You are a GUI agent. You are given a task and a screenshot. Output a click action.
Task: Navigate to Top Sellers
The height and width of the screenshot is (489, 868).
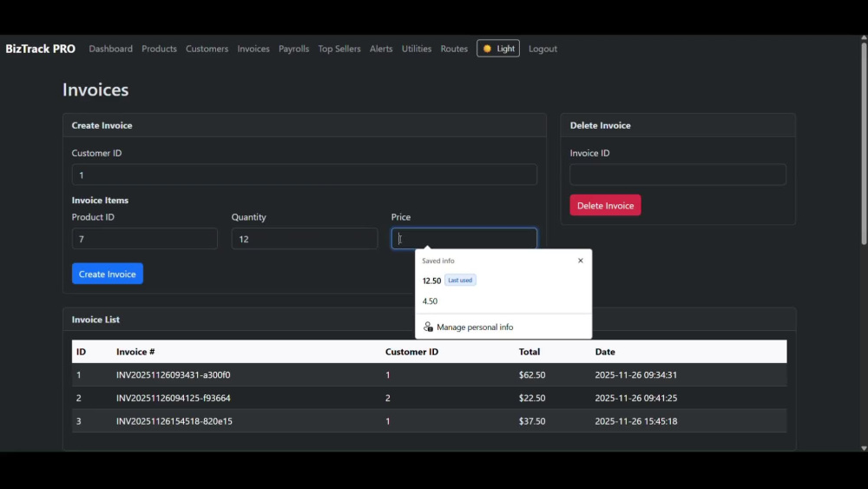(x=339, y=49)
